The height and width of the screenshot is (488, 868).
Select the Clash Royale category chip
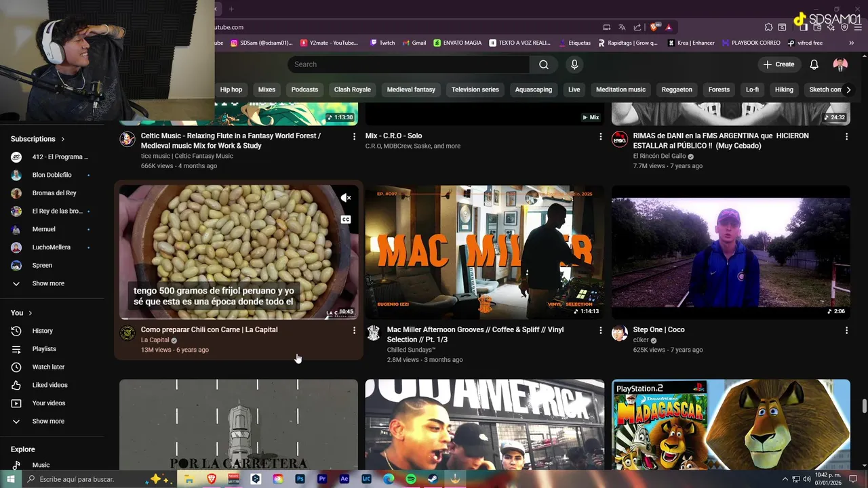(x=353, y=89)
